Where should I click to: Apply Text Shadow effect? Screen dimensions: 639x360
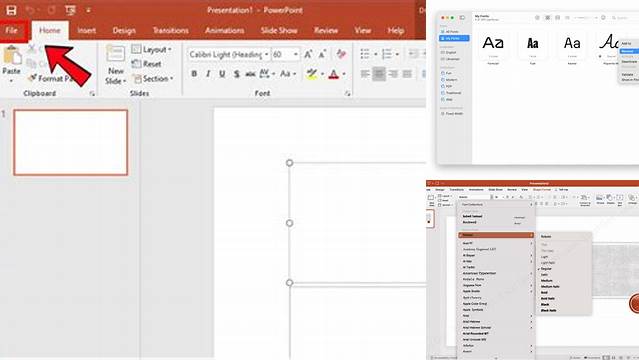(236, 74)
